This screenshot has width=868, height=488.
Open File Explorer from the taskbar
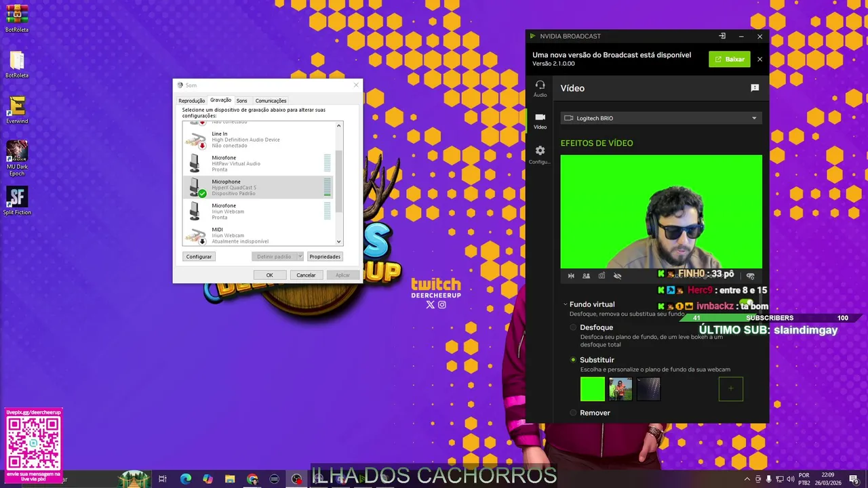click(x=230, y=479)
